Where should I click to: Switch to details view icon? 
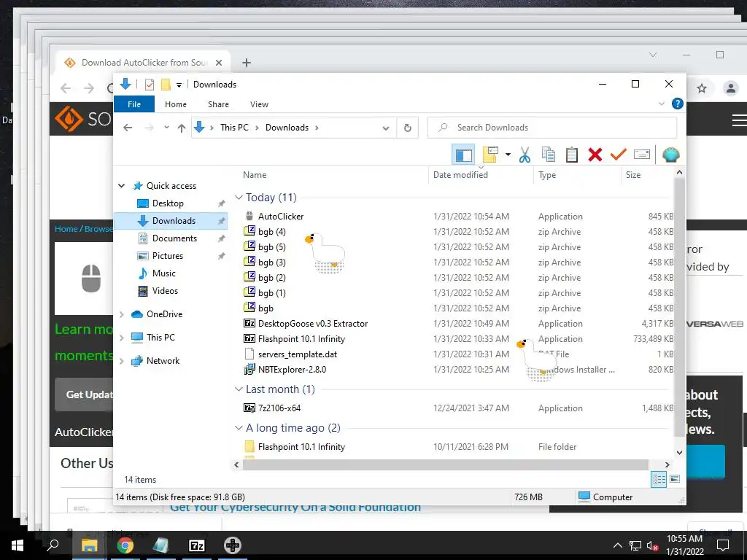[x=659, y=479]
